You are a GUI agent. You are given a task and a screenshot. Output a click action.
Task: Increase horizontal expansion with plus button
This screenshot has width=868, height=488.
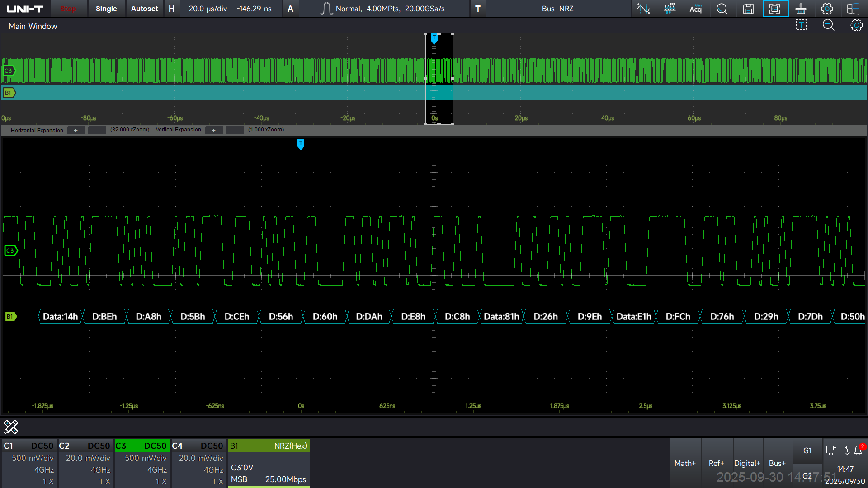(76, 130)
